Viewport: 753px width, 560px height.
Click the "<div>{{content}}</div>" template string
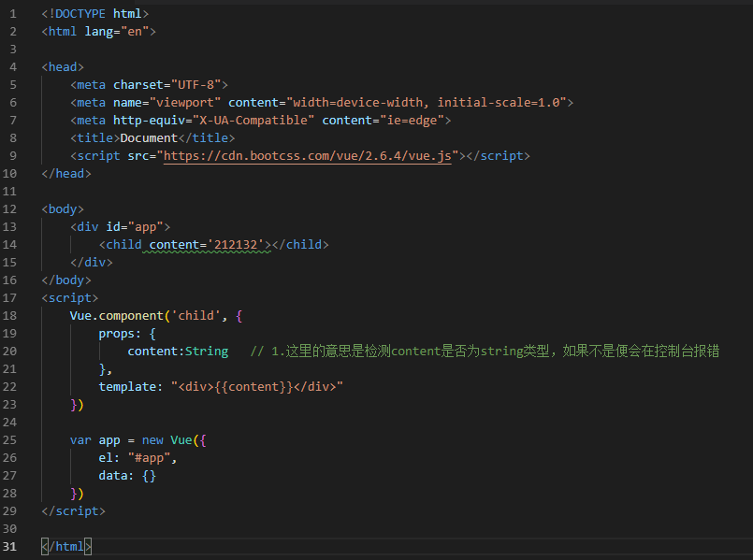[x=257, y=387]
